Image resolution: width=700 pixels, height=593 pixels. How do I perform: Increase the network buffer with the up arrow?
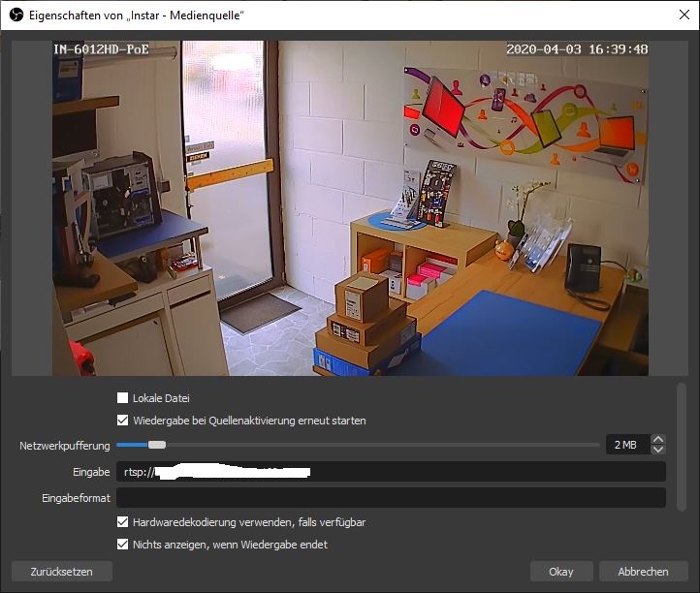658,439
